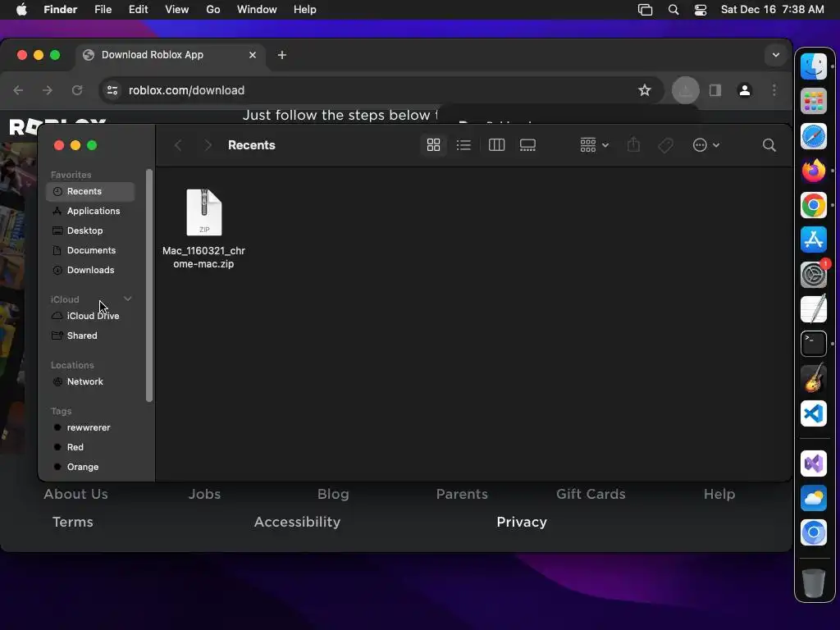Open Desktop in the Finder sidebar
Image resolution: width=840 pixels, height=630 pixels.
[90, 231]
